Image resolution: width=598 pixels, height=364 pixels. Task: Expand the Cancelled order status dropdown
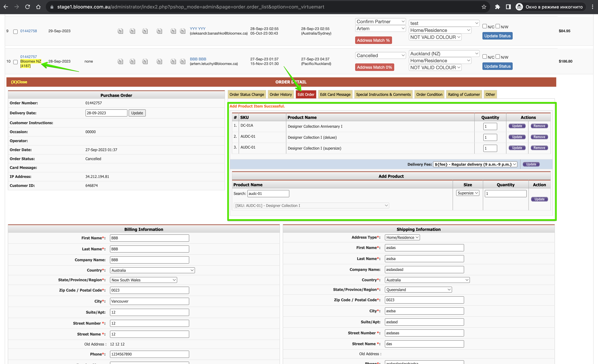(380, 56)
